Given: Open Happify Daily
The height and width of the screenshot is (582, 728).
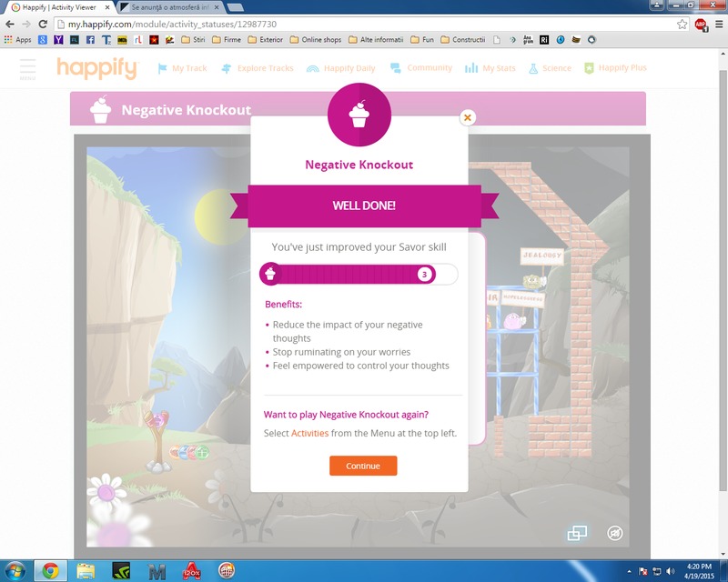Looking at the screenshot, I should (x=340, y=68).
